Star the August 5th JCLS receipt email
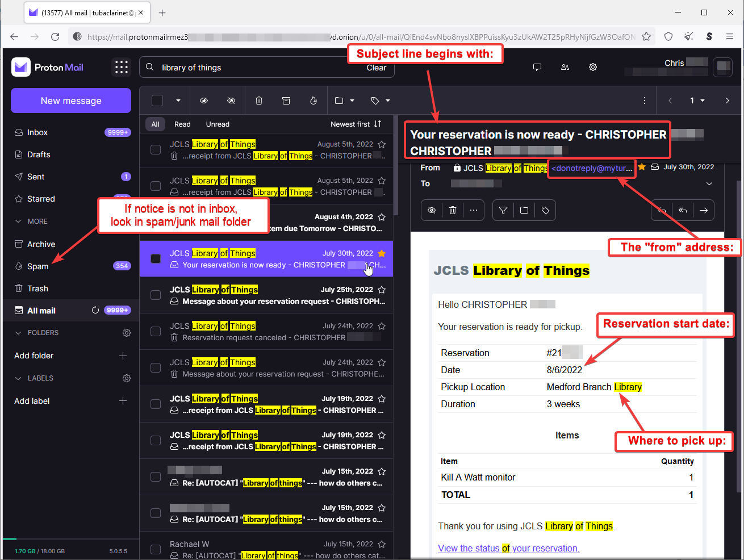 (382, 144)
